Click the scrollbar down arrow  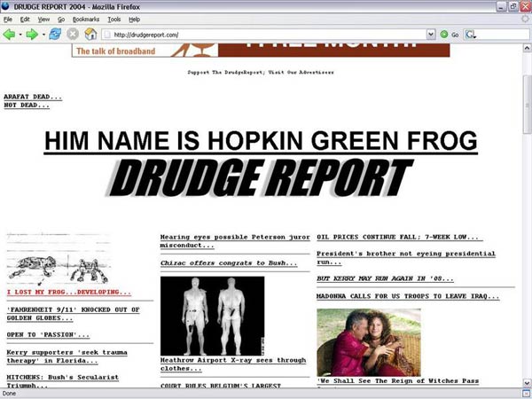point(527,383)
